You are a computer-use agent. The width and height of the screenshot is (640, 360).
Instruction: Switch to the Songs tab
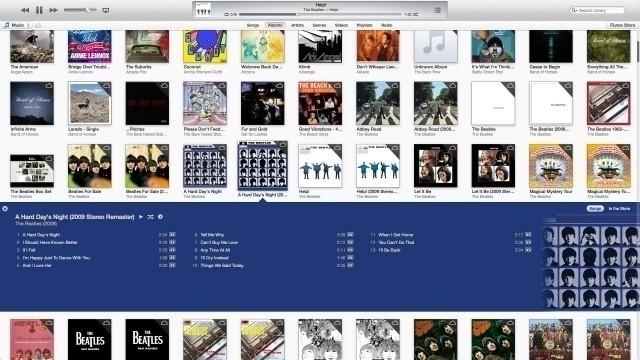click(253, 25)
